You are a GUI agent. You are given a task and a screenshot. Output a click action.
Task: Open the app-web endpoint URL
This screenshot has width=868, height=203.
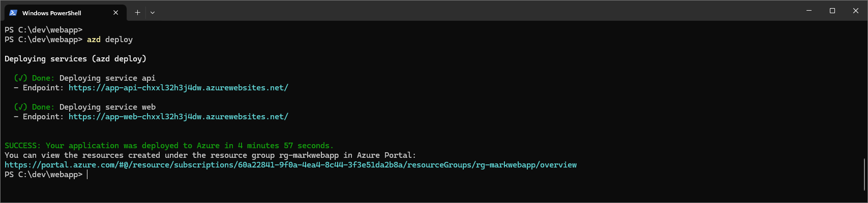click(x=178, y=117)
